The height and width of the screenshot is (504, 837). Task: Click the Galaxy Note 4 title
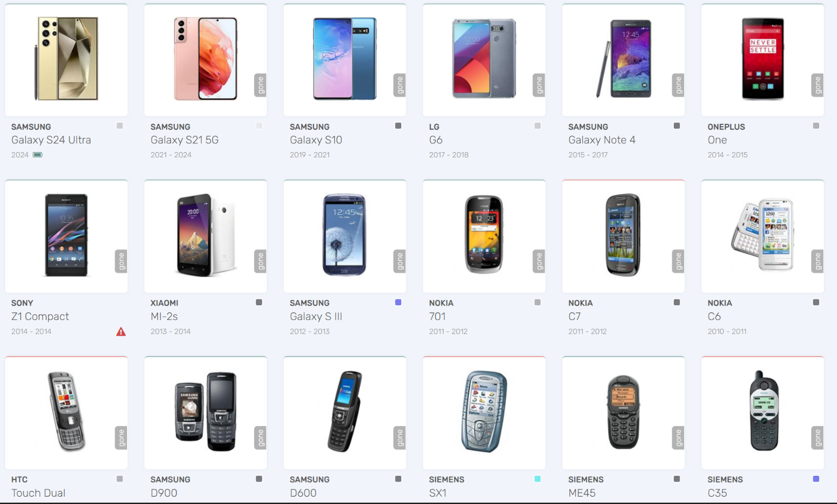point(602,140)
